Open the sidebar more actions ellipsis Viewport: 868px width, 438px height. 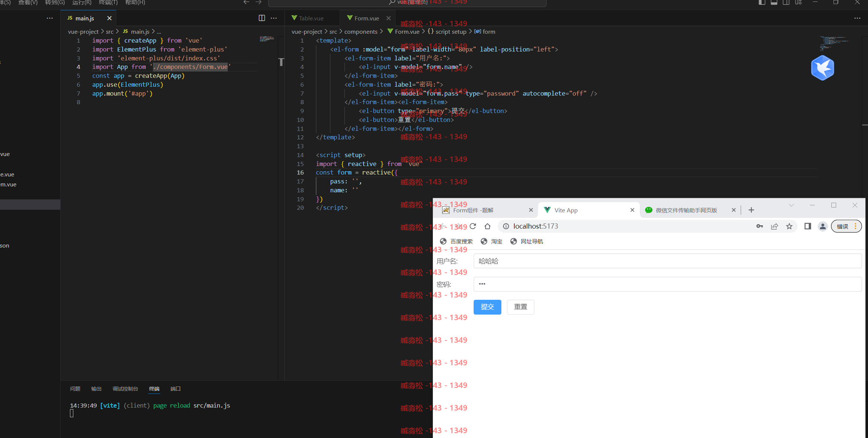pos(50,18)
